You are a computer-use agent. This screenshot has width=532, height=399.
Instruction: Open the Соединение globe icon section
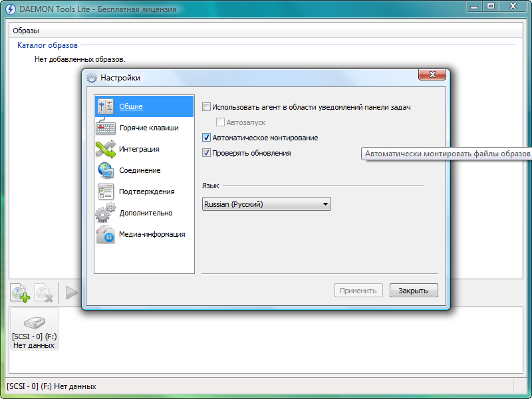point(106,170)
